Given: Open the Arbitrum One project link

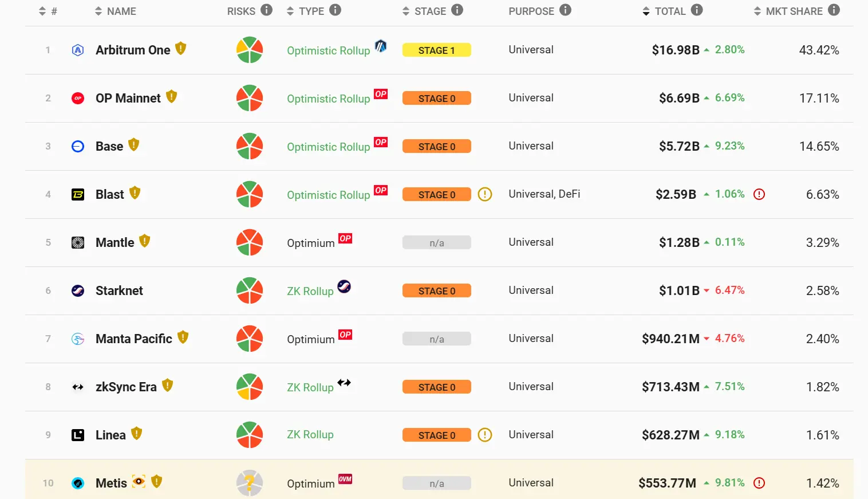Looking at the screenshot, I should (133, 50).
